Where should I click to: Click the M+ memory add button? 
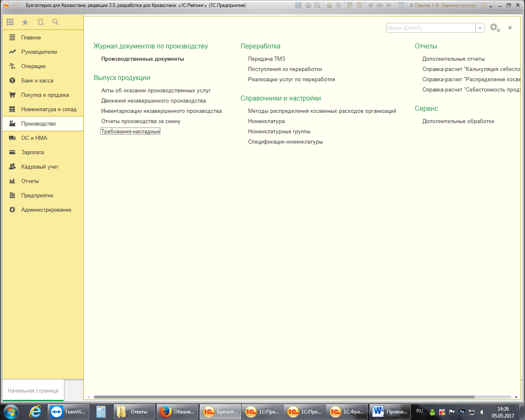tap(380, 5)
